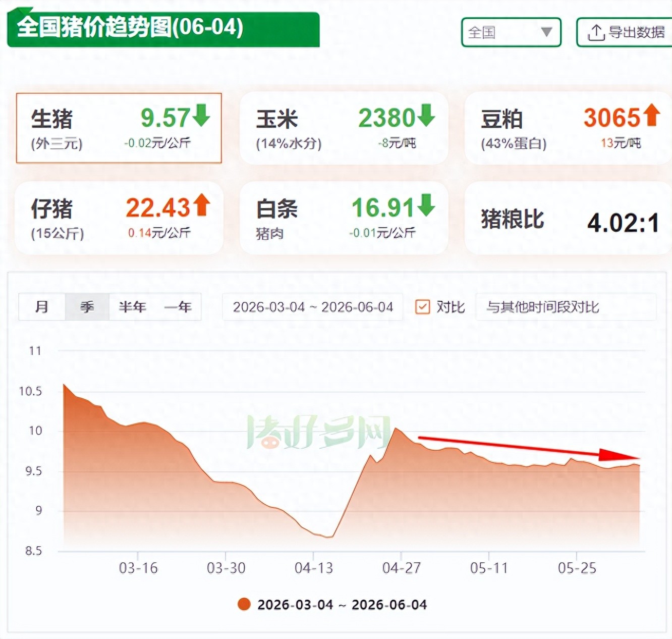This screenshot has width=672, height=639.
Task: Click the 05-25 x-axis date label
Action: click(577, 568)
